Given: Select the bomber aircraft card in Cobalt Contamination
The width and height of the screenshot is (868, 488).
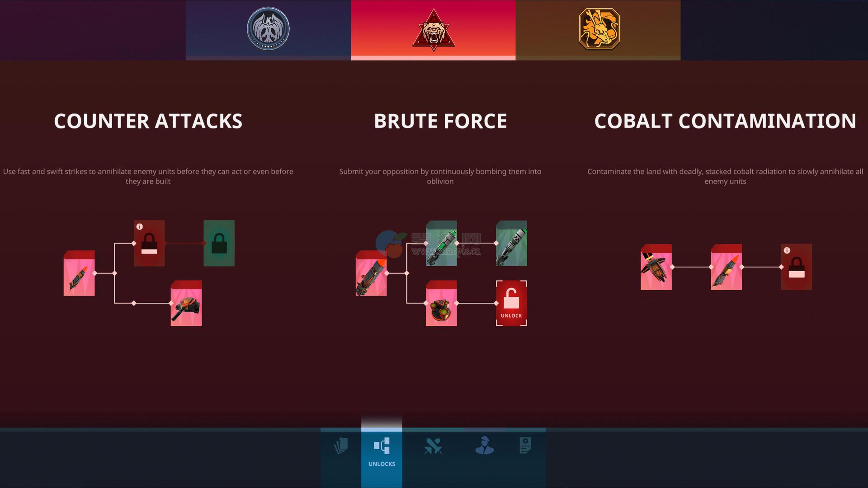Looking at the screenshot, I should [656, 267].
